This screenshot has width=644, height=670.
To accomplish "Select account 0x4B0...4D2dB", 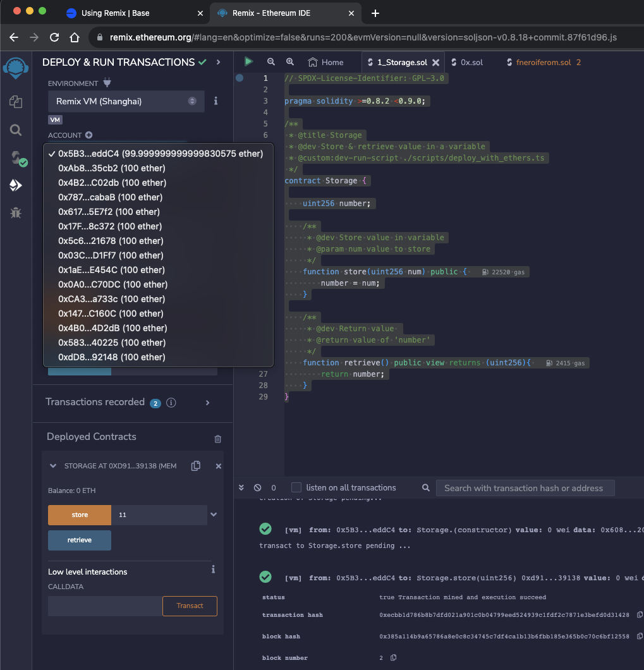I will [x=158, y=328].
